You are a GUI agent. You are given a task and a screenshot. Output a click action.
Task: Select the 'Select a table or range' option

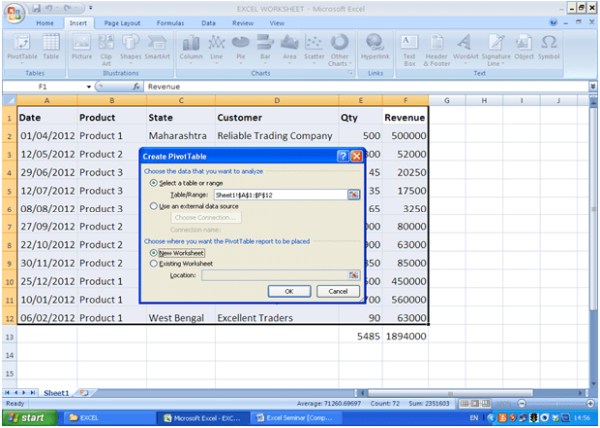point(153,183)
